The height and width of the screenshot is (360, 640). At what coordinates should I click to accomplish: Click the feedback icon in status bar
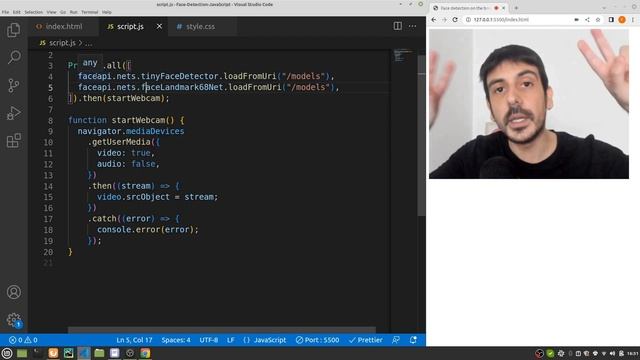396,340
